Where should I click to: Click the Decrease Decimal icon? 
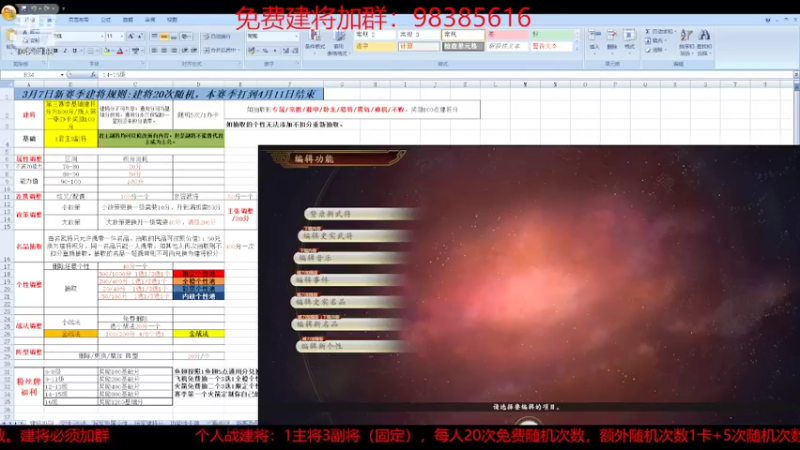[x=295, y=51]
